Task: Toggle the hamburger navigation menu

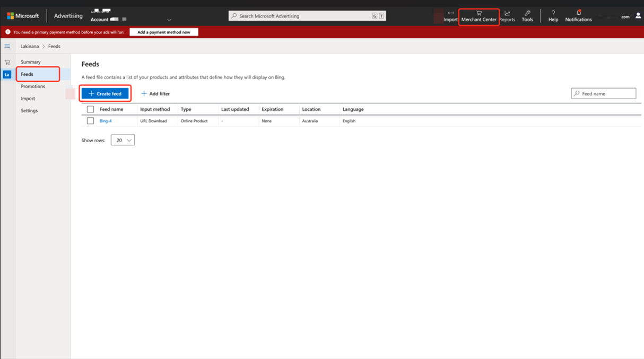Action: [x=7, y=46]
